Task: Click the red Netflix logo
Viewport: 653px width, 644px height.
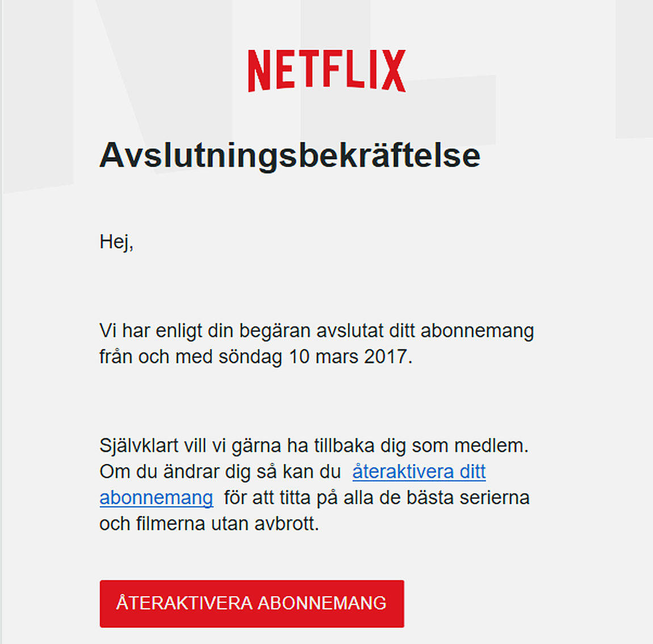Action: [326, 70]
